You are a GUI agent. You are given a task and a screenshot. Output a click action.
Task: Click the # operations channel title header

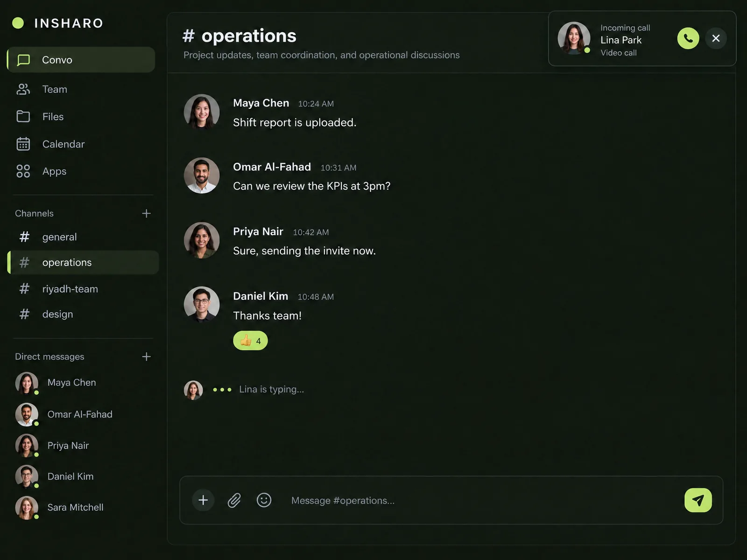tap(240, 35)
